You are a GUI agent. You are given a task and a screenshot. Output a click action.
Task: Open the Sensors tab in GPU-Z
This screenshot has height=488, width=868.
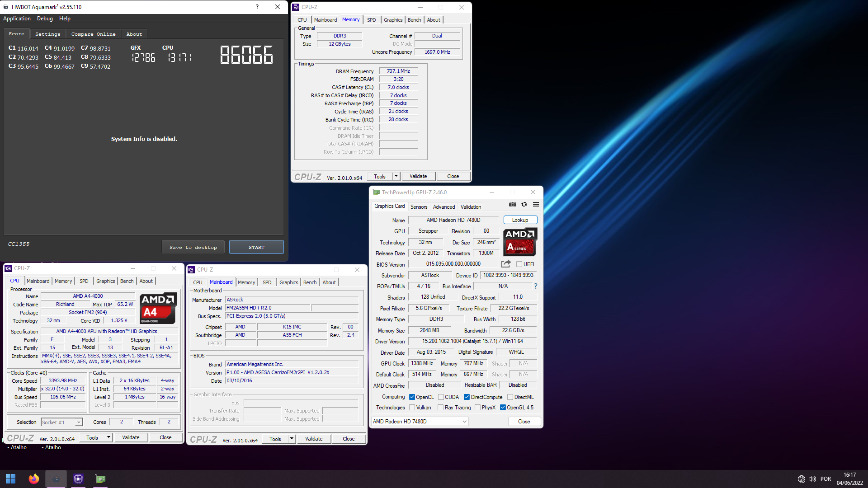click(419, 207)
